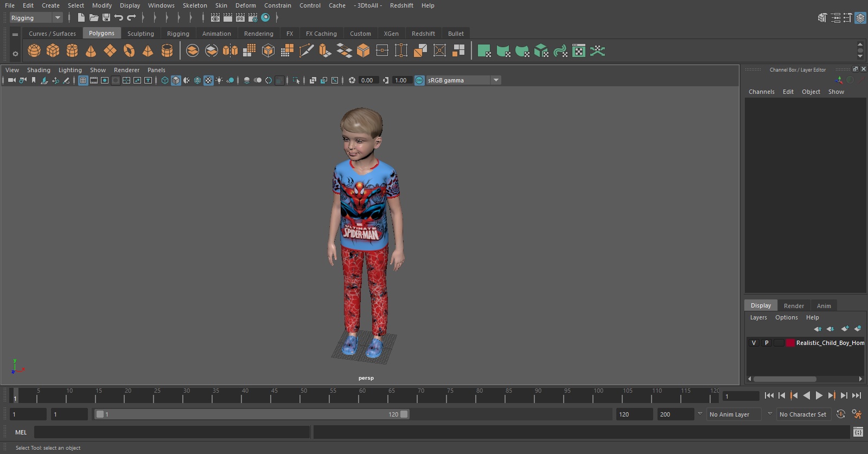Click the New Scene icon
The height and width of the screenshot is (454, 868).
81,18
